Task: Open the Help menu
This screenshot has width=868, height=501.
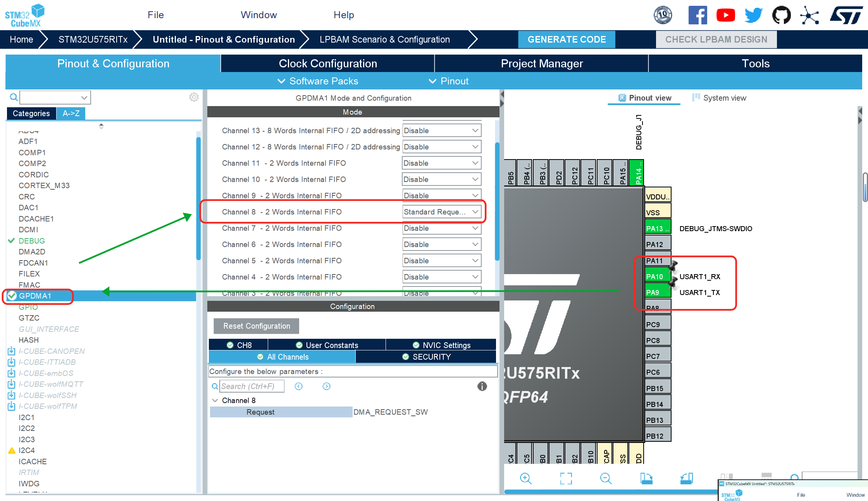Action: click(x=344, y=15)
